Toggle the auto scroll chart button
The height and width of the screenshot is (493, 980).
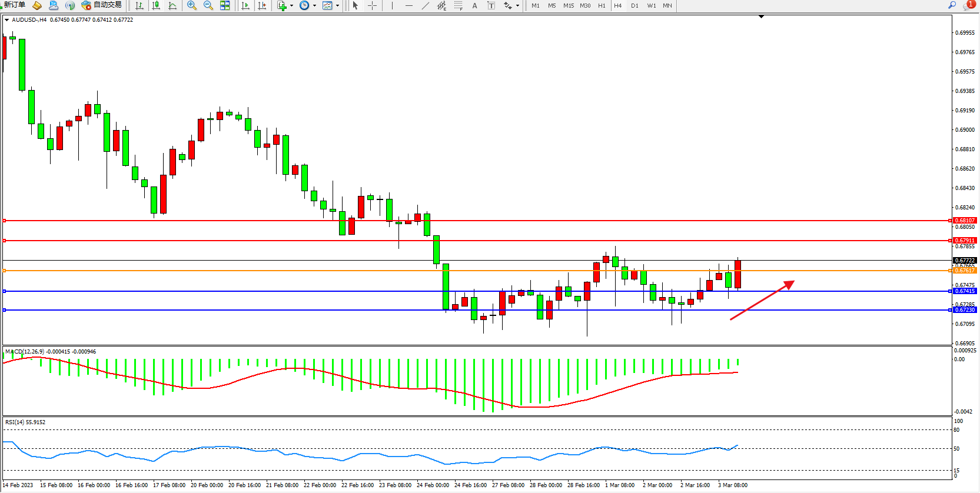point(245,5)
